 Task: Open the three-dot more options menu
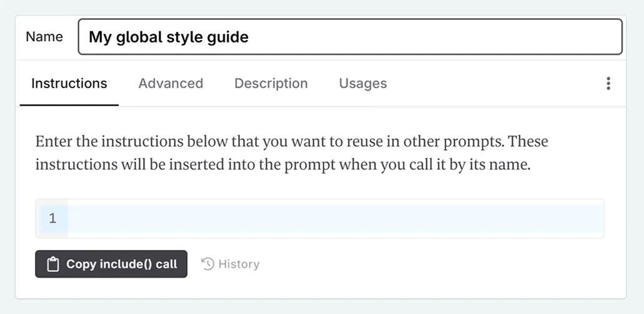tap(608, 84)
